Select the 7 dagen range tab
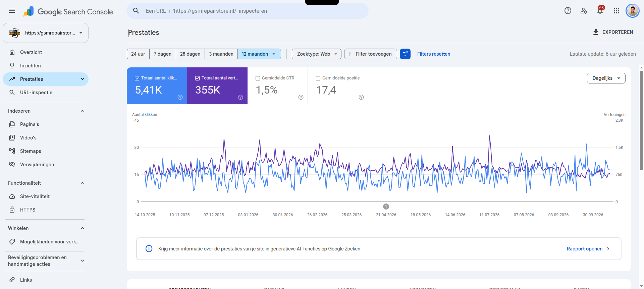The image size is (644, 289). click(x=163, y=54)
